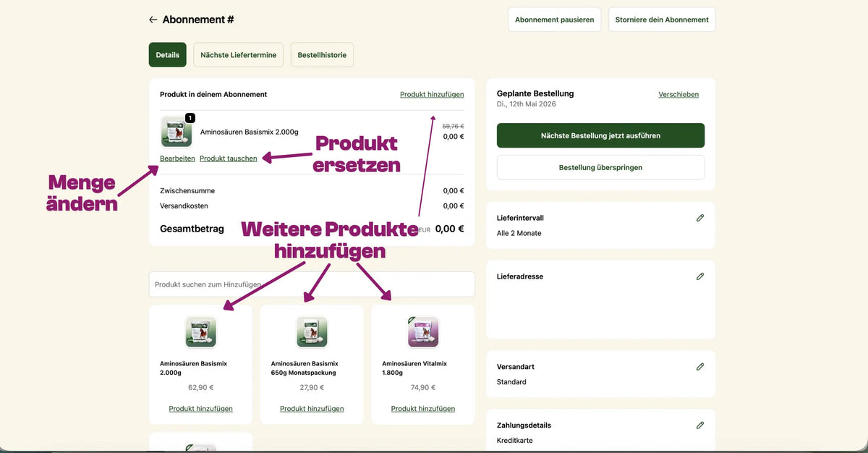Viewport: 868px width, 453px height.
Task: Click the 'Geplante Bestellung' heading
Action: click(535, 93)
